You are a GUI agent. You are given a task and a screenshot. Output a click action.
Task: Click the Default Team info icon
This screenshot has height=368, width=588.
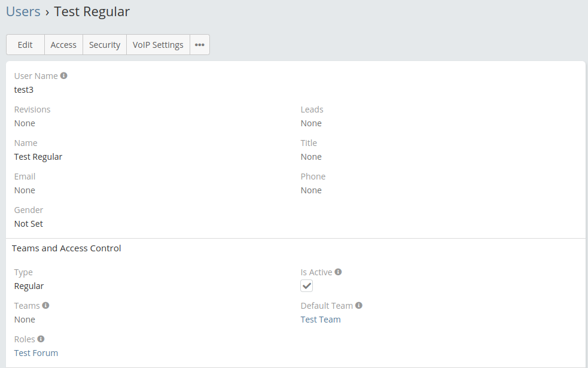click(359, 305)
